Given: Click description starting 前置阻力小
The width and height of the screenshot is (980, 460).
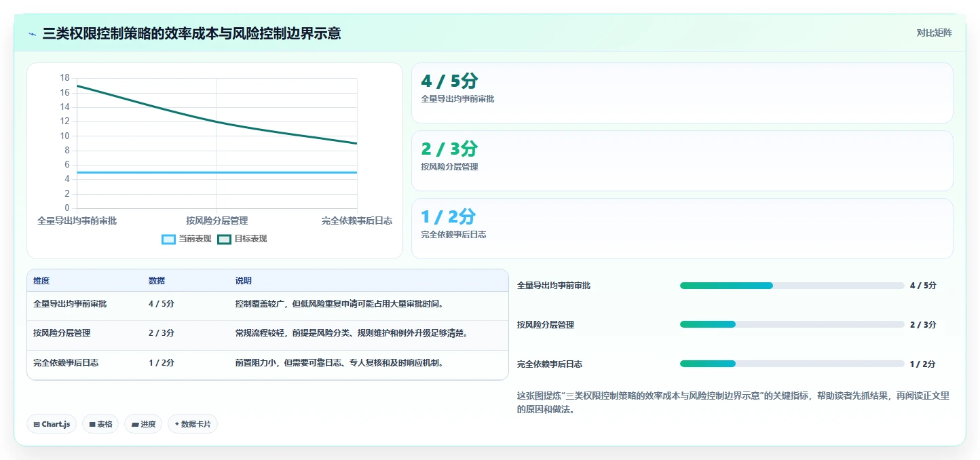Looking at the screenshot, I should point(339,363).
